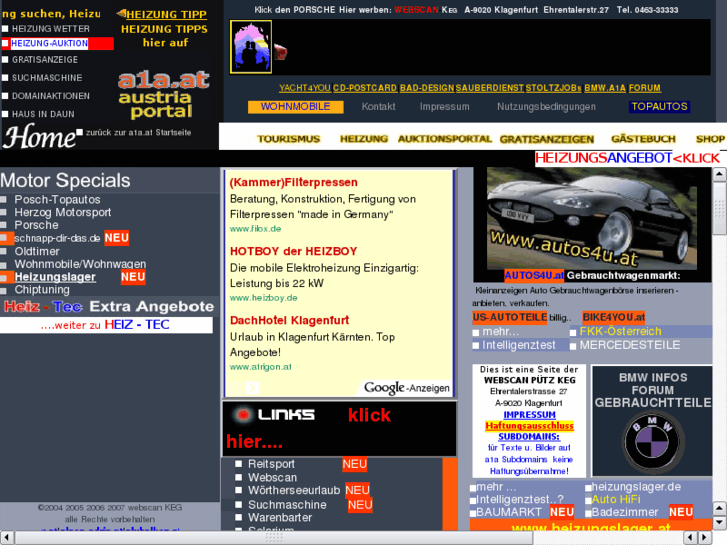Open the BAD-DESIGN link
The height and width of the screenshot is (545, 727).
pyautogui.click(x=427, y=88)
